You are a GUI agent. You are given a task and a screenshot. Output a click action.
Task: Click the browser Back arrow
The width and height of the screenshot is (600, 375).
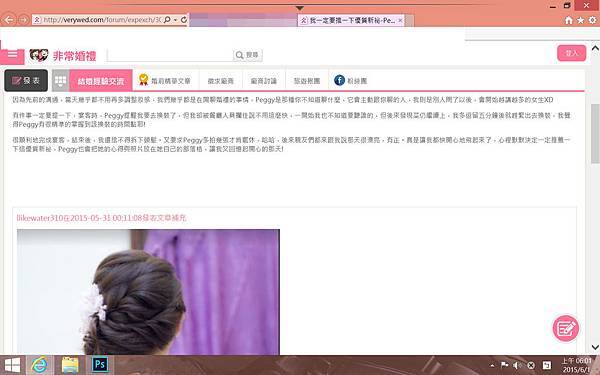click(x=9, y=20)
